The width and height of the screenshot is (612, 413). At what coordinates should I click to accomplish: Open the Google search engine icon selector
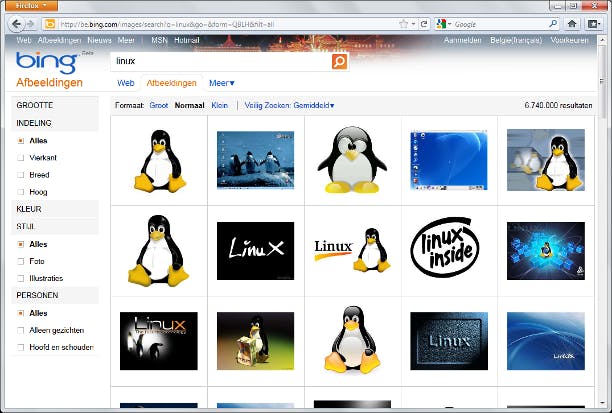click(x=444, y=24)
